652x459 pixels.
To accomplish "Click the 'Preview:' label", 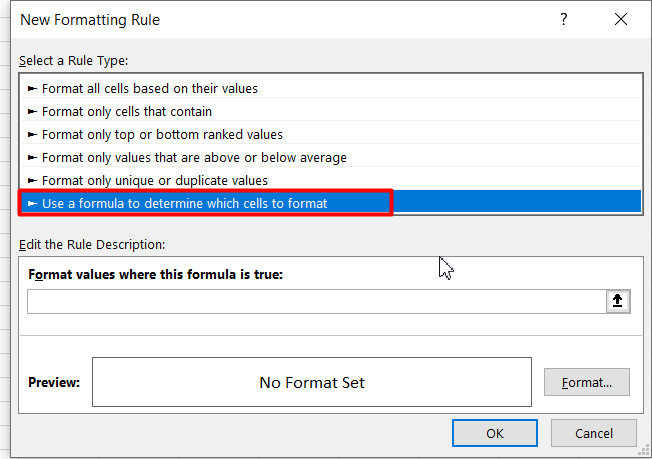I will point(54,382).
